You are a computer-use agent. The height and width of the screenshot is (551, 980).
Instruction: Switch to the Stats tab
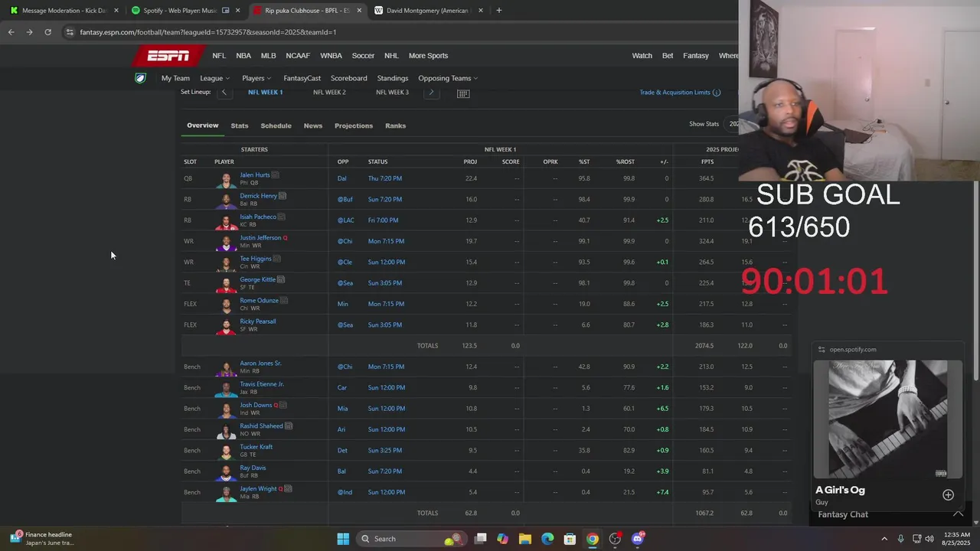(x=240, y=126)
